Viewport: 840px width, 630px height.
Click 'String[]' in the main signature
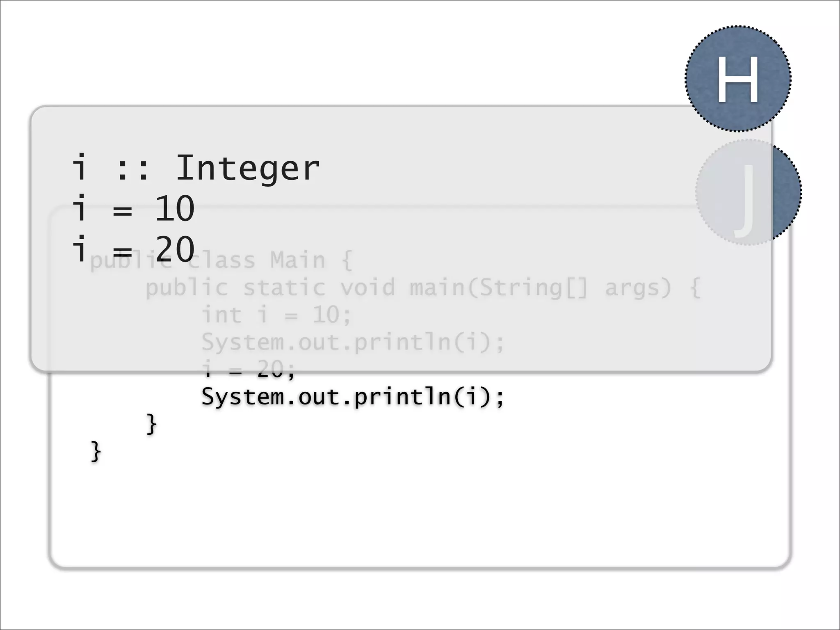tap(534, 288)
